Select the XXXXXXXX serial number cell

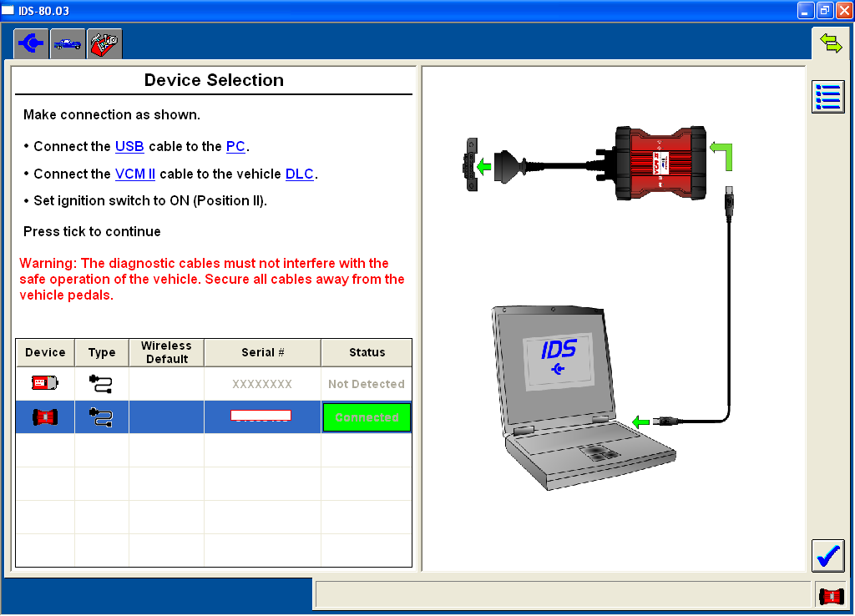262,384
